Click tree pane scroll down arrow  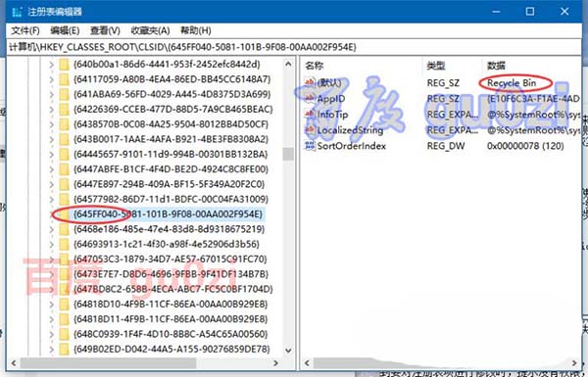coord(288,351)
